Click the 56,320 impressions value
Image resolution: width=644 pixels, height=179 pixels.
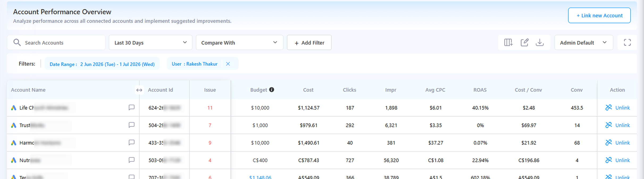click(x=391, y=160)
